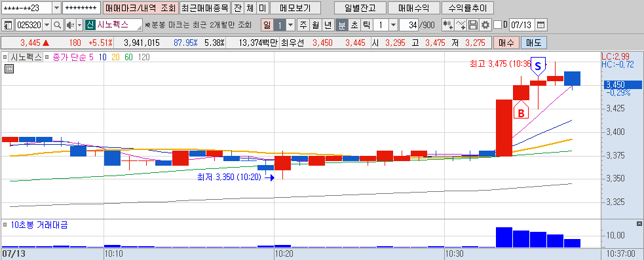Screen dimensions: 644x260
Task: Expand the account number dropdown arrow
Action: click(x=57, y=8)
